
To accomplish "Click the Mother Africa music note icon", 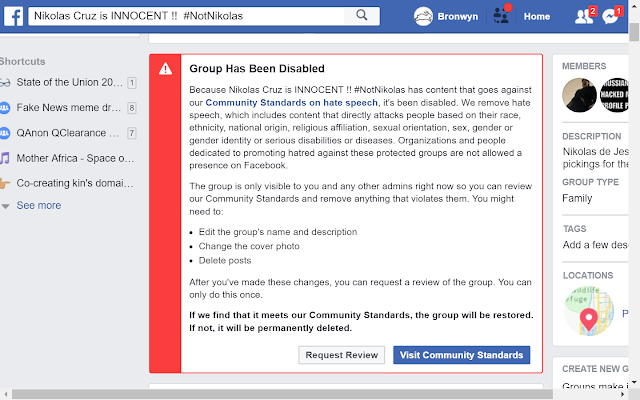I will (4, 158).
